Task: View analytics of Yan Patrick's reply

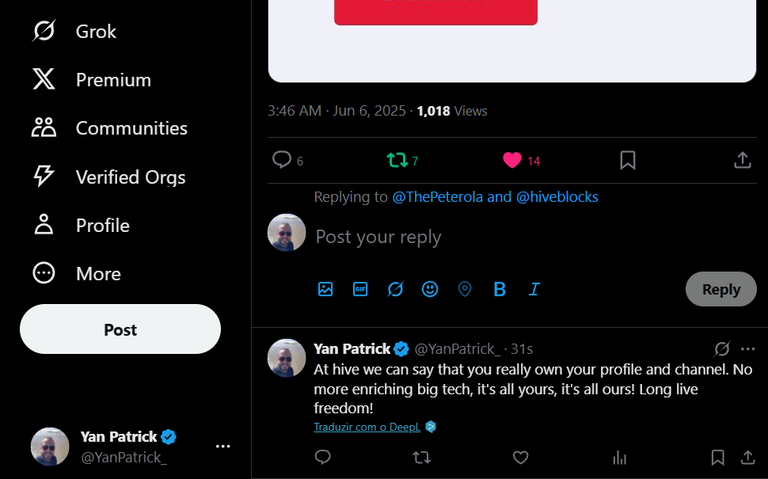Action: pyautogui.click(x=620, y=457)
